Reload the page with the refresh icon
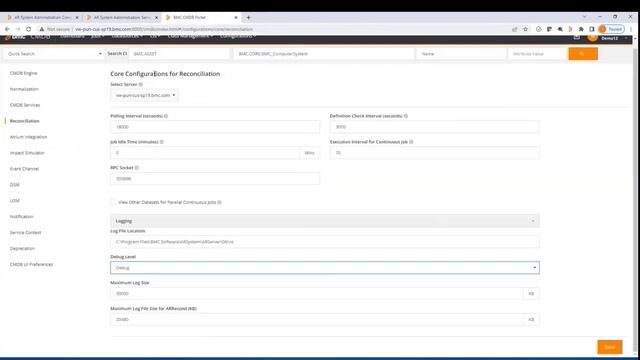The height and width of the screenshot is (360, 640). click(29, 29)
